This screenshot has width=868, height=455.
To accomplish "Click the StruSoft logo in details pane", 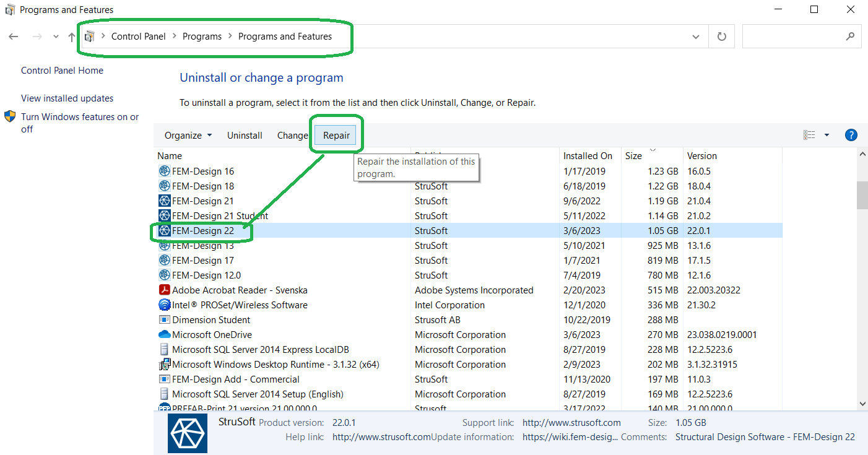I will pyautogui.click(x=188, y=433).
